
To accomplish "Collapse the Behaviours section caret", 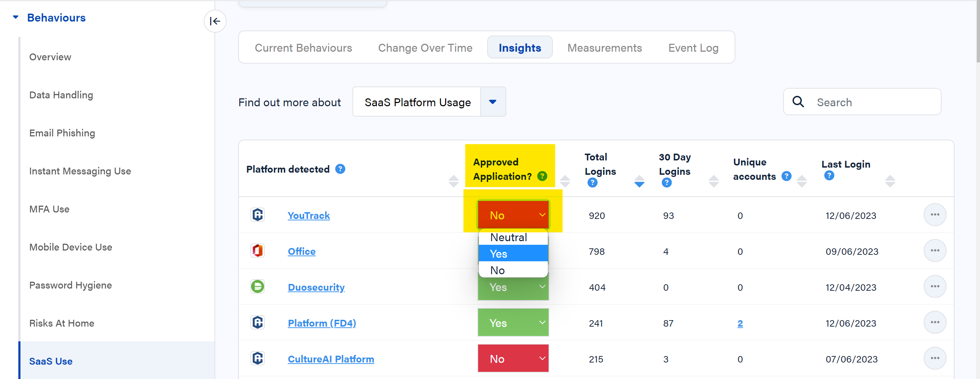I will tap(15, 17).
